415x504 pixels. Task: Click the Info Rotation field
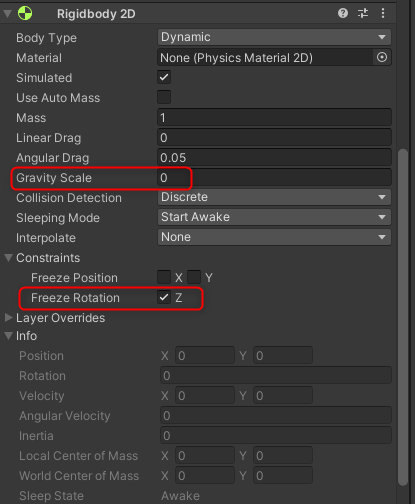(276, 375)
